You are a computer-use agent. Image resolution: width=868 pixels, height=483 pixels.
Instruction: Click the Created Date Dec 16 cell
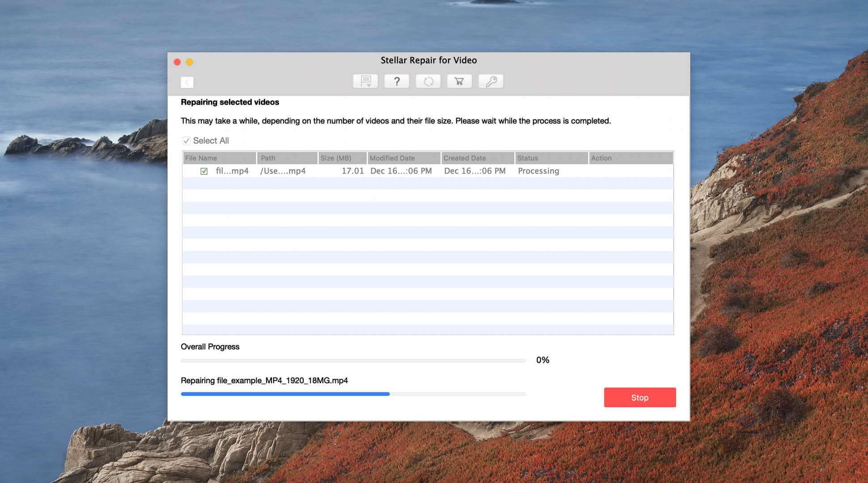tap(475, 171)
